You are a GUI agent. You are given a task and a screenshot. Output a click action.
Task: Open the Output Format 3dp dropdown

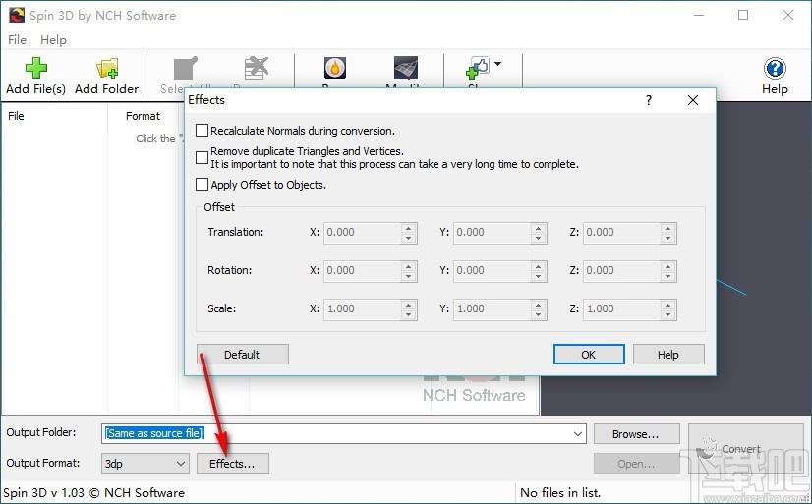(145, 464)
